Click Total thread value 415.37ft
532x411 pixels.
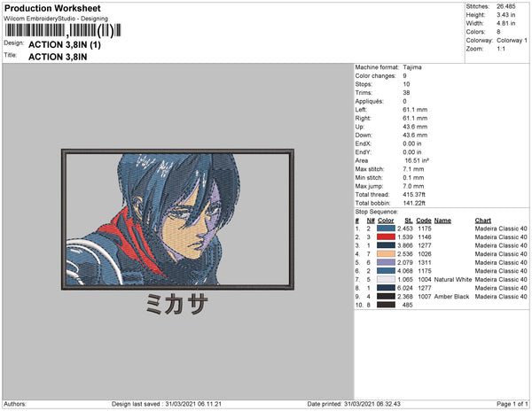pos(414,195)
